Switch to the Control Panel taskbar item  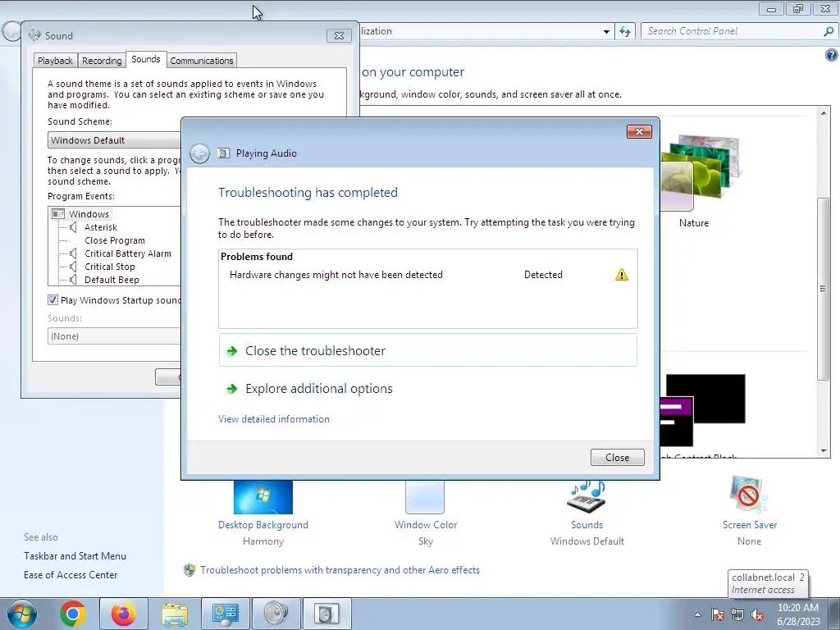tap(226, 614)
